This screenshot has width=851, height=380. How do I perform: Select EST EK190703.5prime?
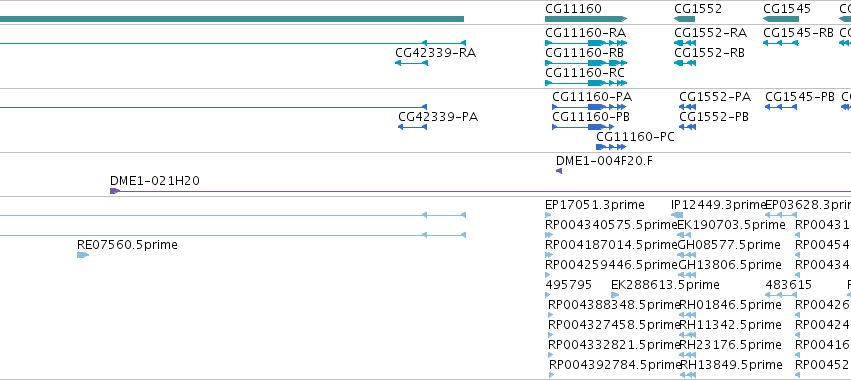click(x=732, y=225)
